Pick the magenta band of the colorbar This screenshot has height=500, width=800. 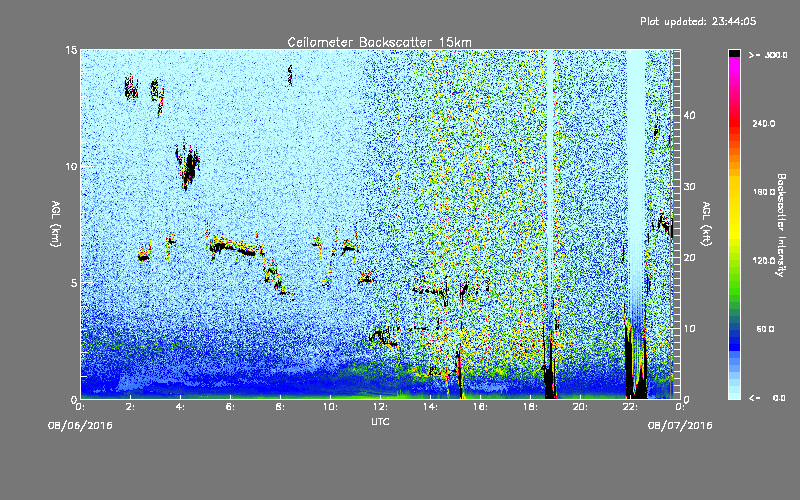point(734,66)
